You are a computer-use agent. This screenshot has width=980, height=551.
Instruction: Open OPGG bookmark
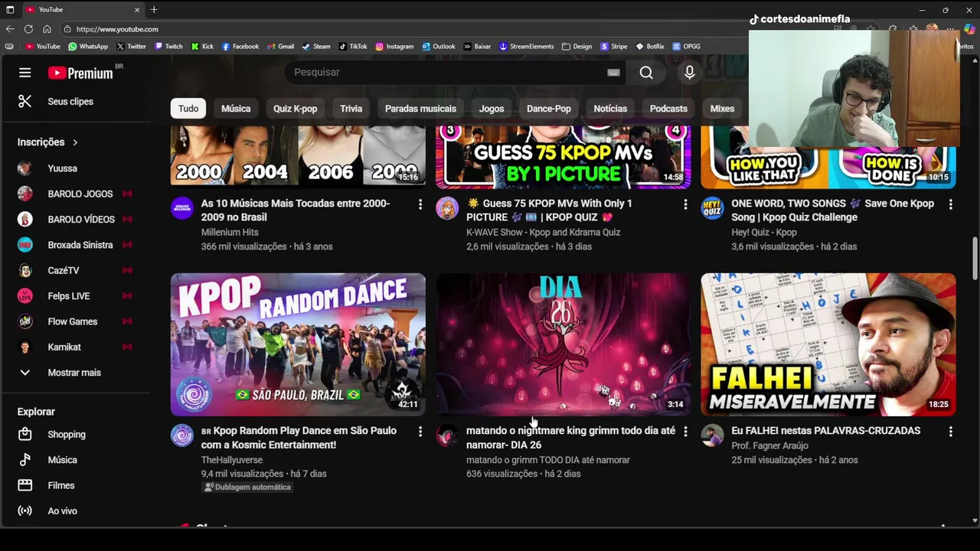pos(686,47)
